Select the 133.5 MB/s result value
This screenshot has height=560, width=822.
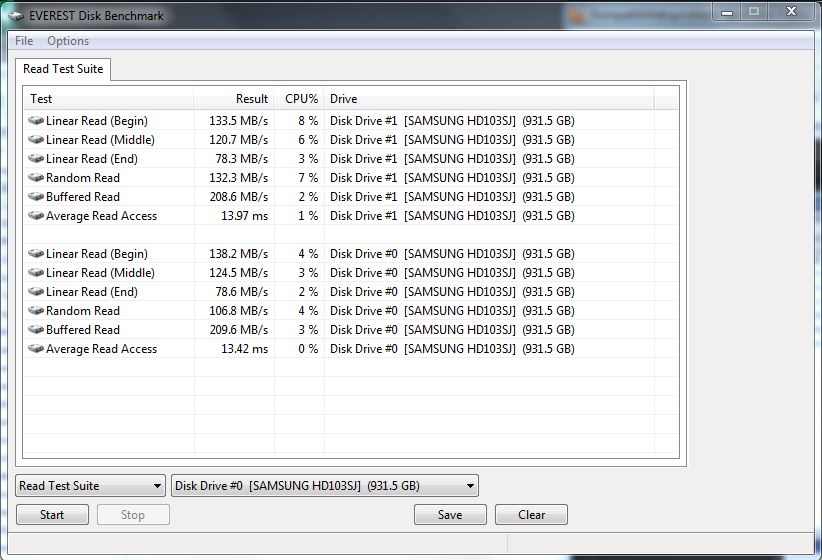pos(239,121)
